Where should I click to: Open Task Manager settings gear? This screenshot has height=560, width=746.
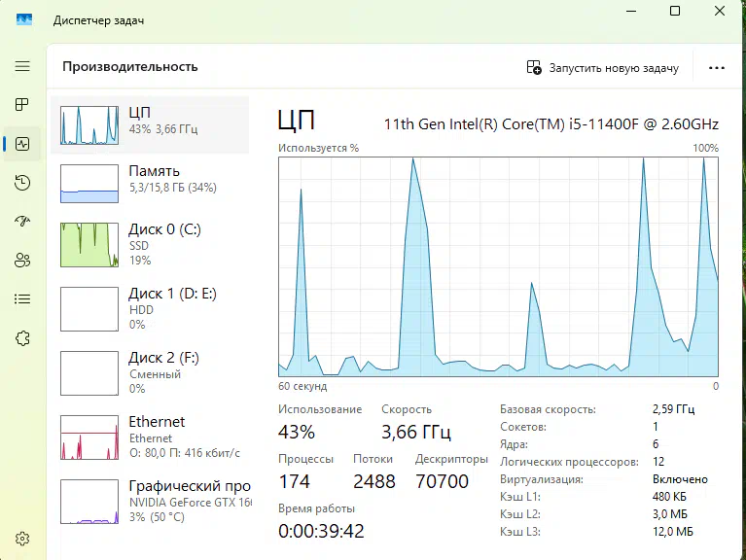[x=22, y=539]
